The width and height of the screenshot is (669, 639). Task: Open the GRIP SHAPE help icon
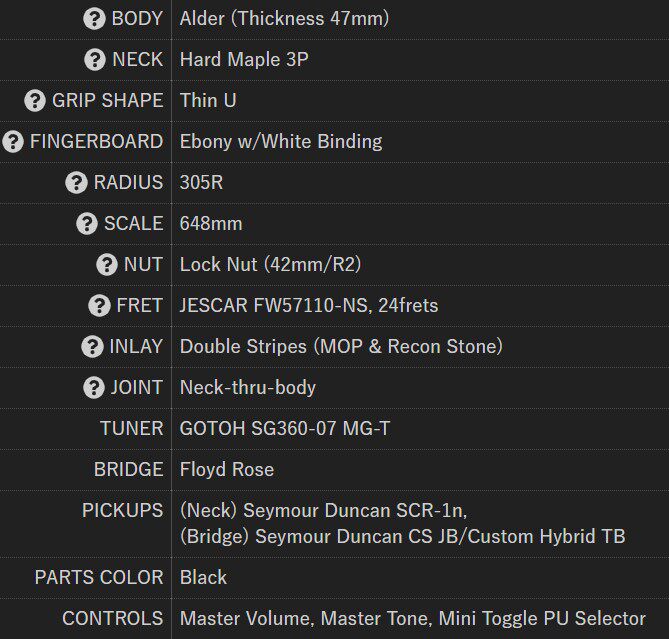[35, 101]
